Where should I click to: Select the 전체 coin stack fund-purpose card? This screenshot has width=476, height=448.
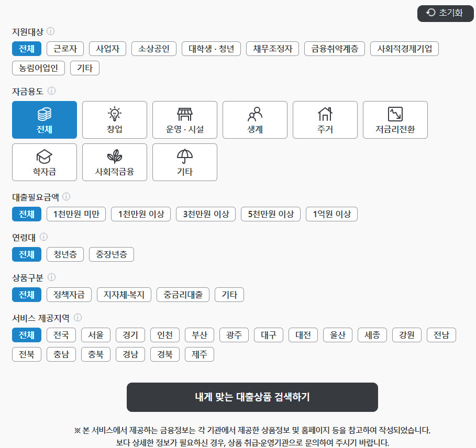(45, 120)
